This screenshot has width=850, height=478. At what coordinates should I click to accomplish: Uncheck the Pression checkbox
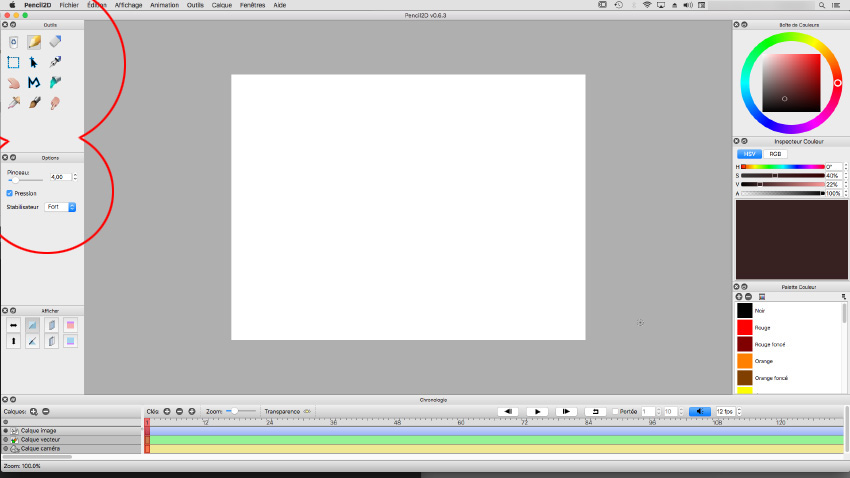(x=10, y=193)
